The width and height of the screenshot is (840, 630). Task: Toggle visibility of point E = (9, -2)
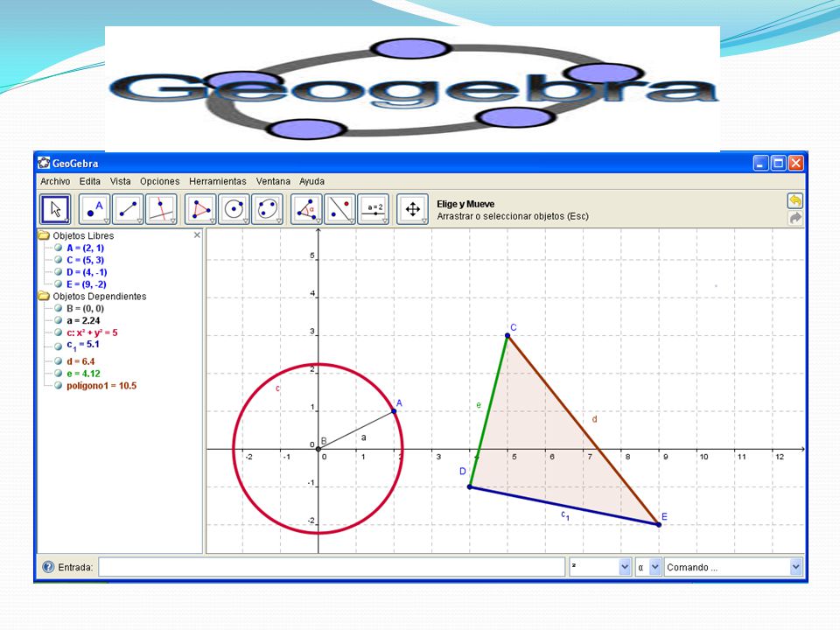click(x=59, y=283)
